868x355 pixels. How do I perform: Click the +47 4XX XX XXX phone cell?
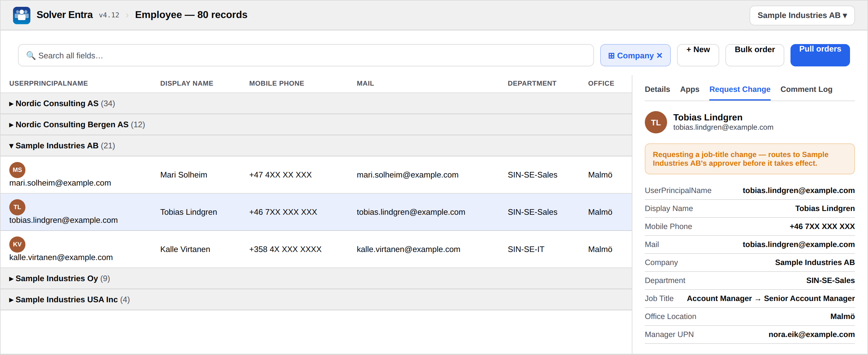(x=280, y=175)
